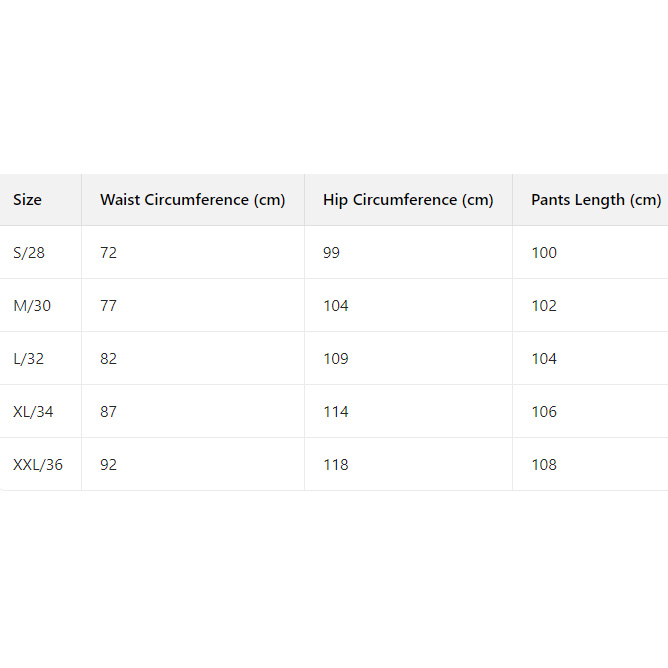Select pants length 108 for XXL/36
The image size is (668, 668).
544,465
